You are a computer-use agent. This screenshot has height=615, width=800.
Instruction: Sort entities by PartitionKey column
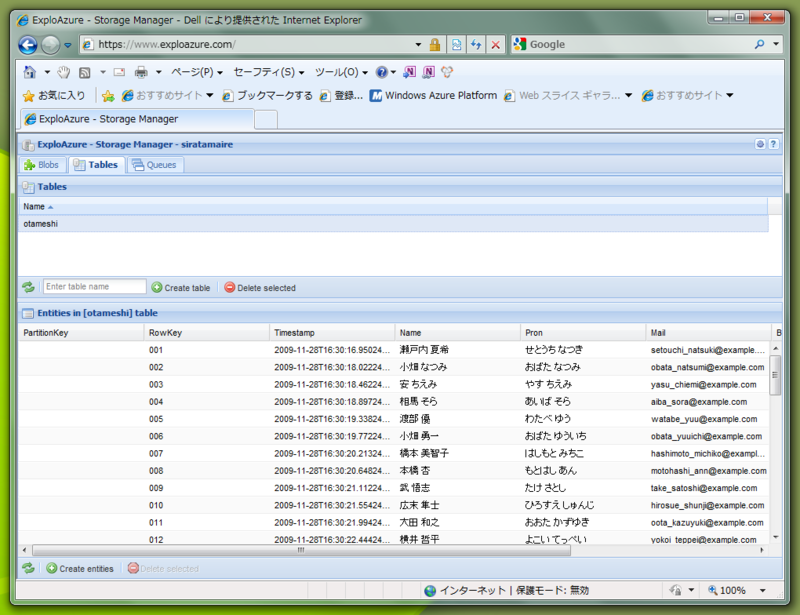point(81,333)
